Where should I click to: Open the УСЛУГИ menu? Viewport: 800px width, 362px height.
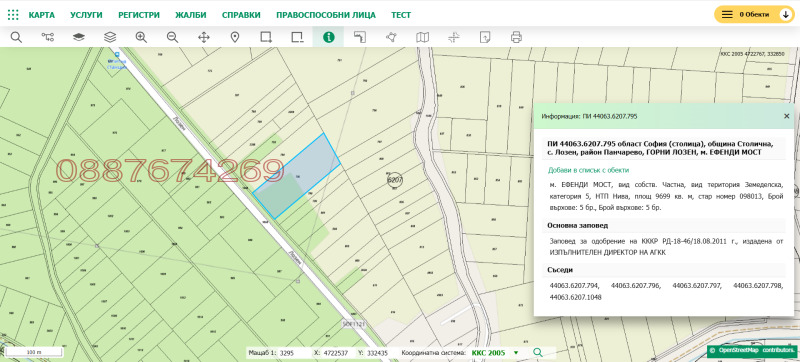point(86,15)
